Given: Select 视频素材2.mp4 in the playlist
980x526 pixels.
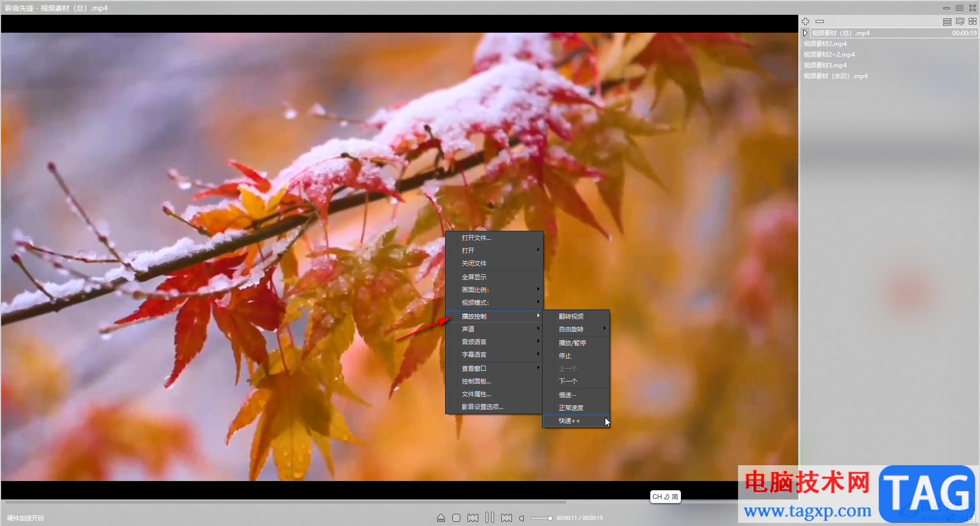Looking at the screenshot, I should [890, 44].
